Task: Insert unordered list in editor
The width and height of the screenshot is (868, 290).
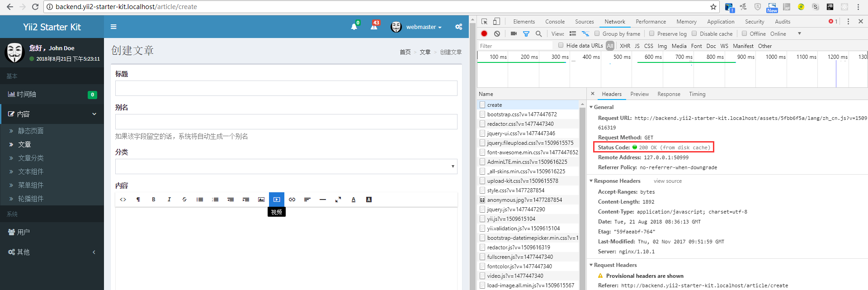Action: (x=200, y=200)
